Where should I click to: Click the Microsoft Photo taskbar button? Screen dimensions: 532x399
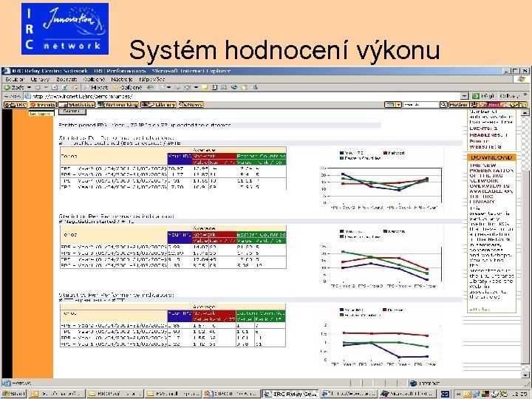pos(407,394)
